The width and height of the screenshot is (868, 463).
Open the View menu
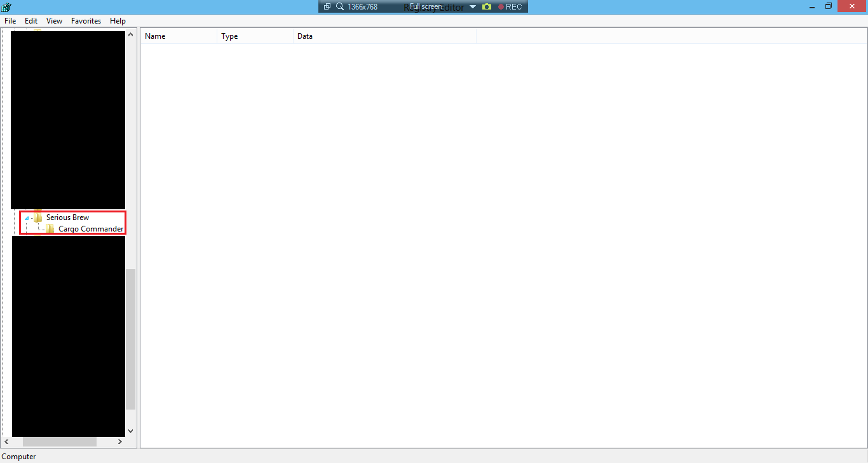click(54, 21)
